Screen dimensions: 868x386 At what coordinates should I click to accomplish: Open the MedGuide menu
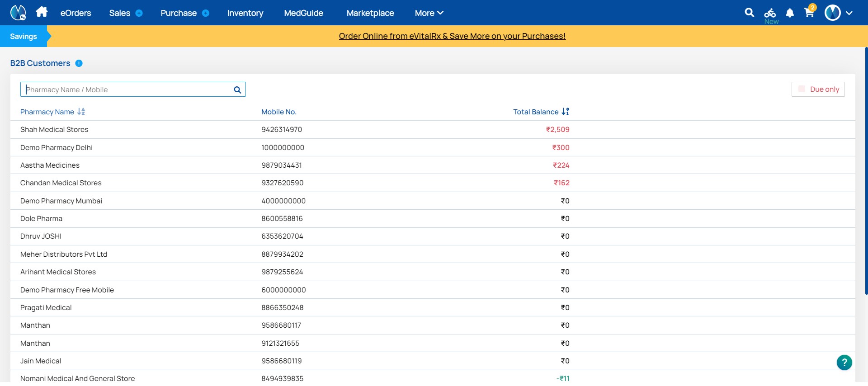(303, 13)
